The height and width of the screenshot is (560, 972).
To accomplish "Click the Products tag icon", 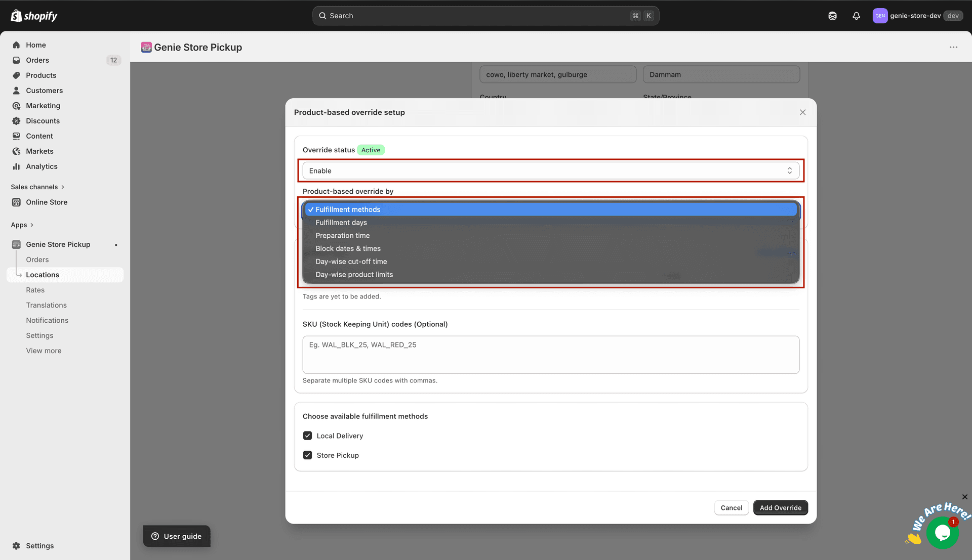I will (16, 75).
